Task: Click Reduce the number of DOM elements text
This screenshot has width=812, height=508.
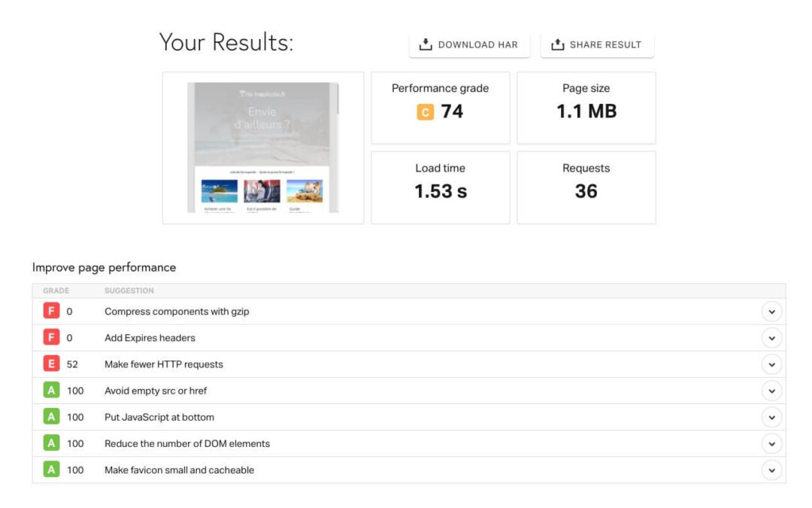Action: click(x=187, y=444)
